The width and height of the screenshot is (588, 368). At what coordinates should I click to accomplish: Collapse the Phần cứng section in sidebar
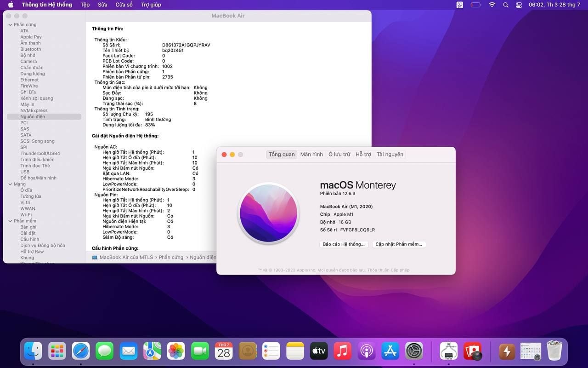11,25
